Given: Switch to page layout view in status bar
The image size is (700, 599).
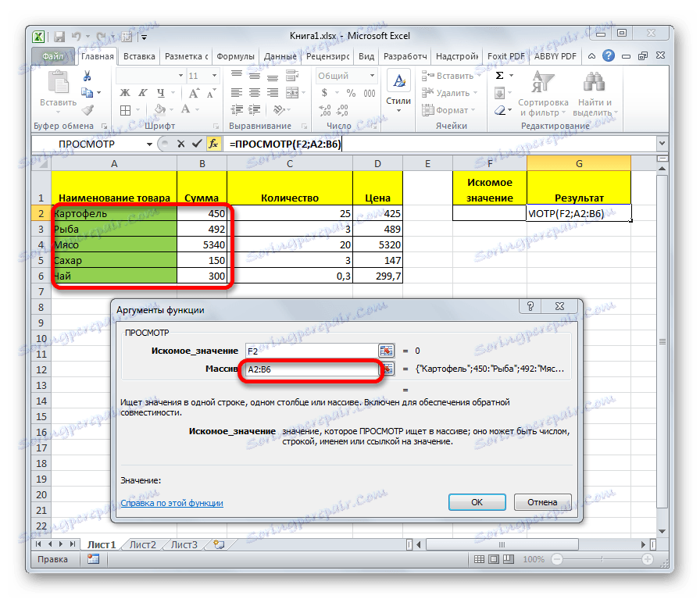Looking at the screenshot, I should (493, 559).
